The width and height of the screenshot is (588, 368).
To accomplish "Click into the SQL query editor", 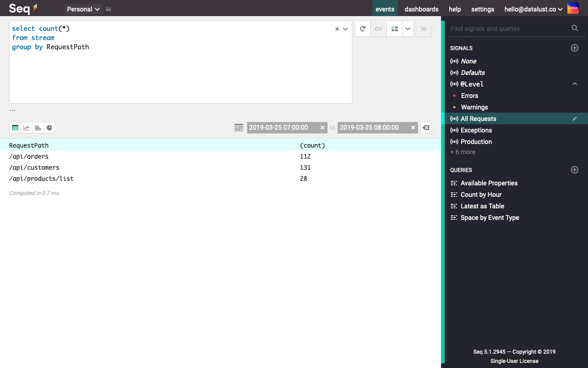I will (181, 62).
